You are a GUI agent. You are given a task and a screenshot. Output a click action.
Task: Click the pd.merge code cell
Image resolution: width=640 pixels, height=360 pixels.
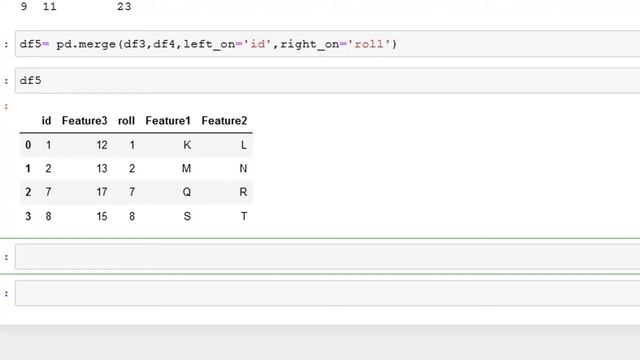tap(327, 44)
